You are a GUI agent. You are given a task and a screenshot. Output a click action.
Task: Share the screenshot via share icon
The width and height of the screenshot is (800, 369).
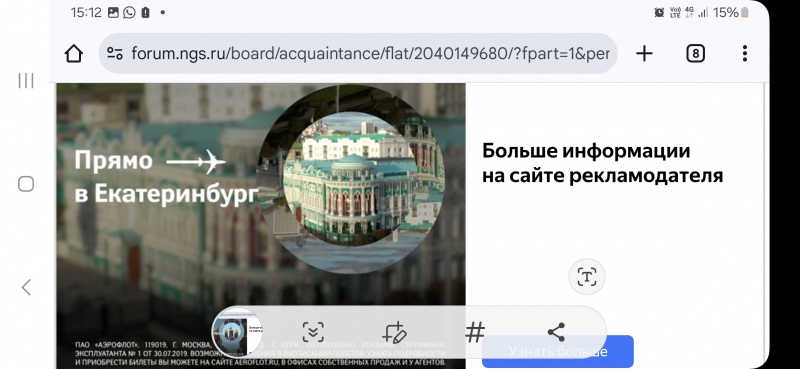tap(556, 332)
